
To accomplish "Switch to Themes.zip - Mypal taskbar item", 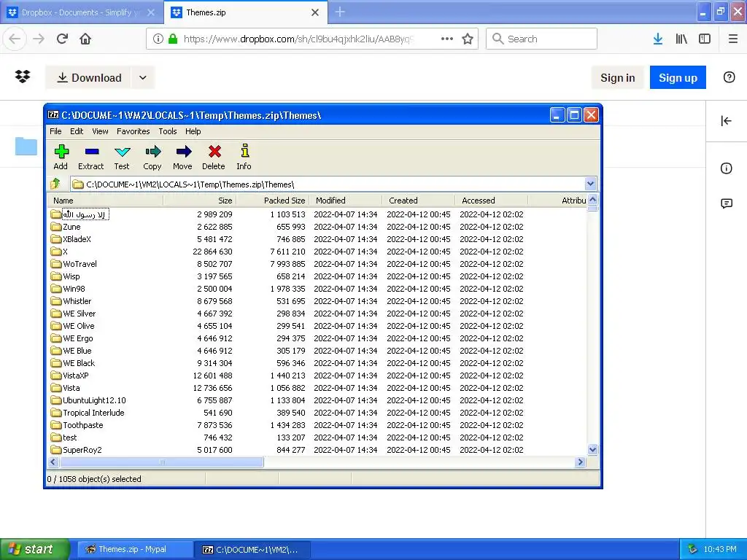I will tap(135, 550).
